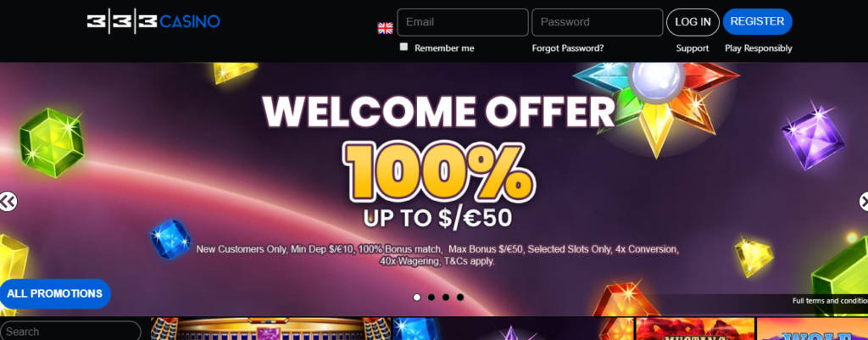868x340 pixels.
Task: Select the second carousel dot
Action: pos(431,298)
